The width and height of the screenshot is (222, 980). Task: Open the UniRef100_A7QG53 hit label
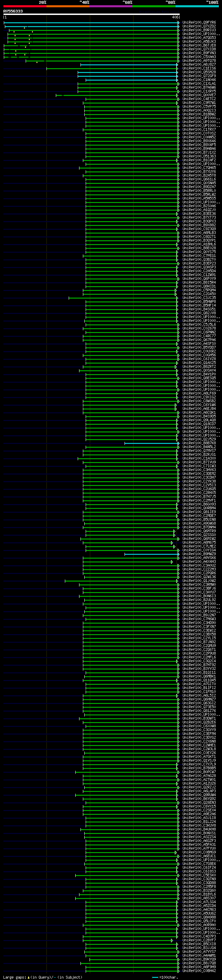pyautogui.click(x=199, y=38)
